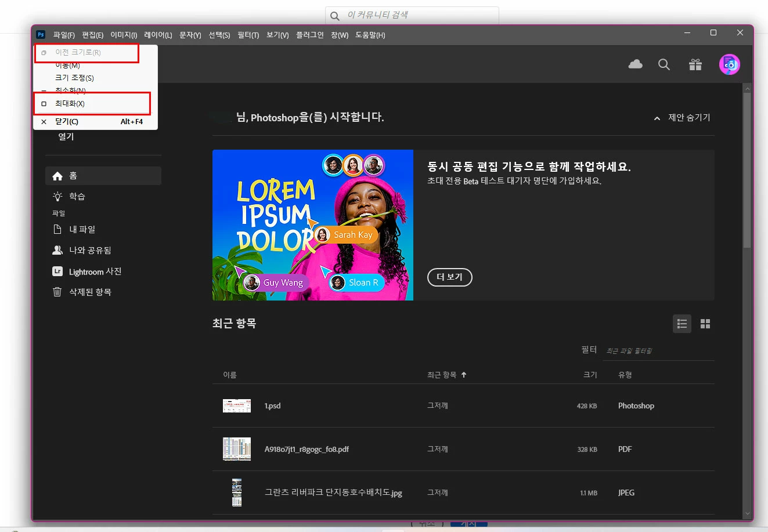Viewport: 768px width, 532px height.
Task: Click the collaboration promo banner image
Action: [x=313, y=225]
